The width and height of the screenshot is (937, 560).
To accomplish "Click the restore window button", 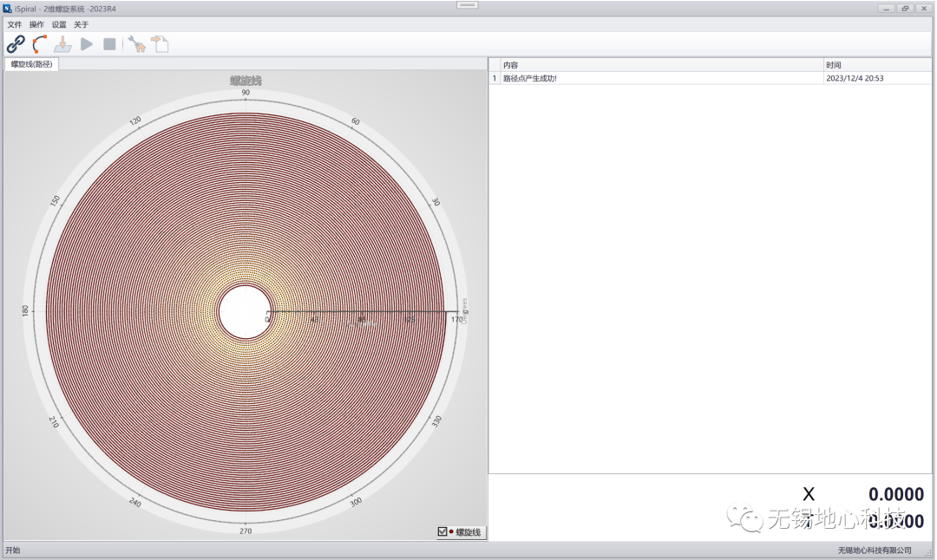I will click(x=905, y=9).
